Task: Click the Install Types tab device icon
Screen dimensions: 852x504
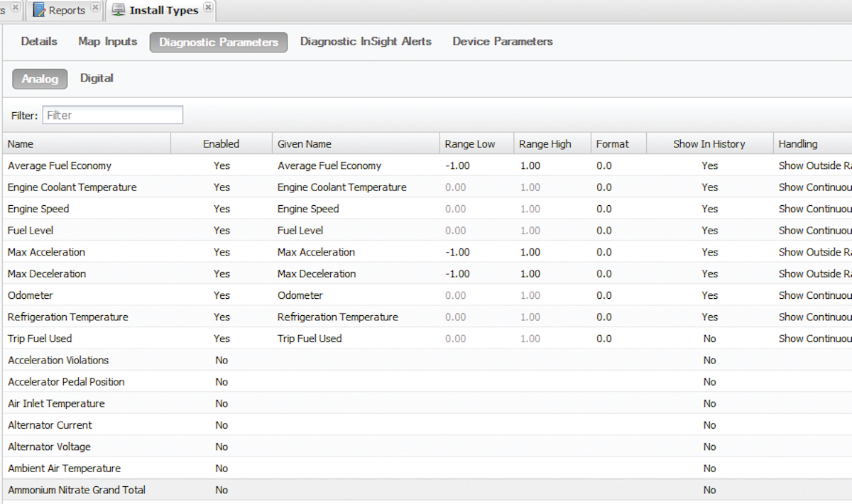Action: (119, 11)
